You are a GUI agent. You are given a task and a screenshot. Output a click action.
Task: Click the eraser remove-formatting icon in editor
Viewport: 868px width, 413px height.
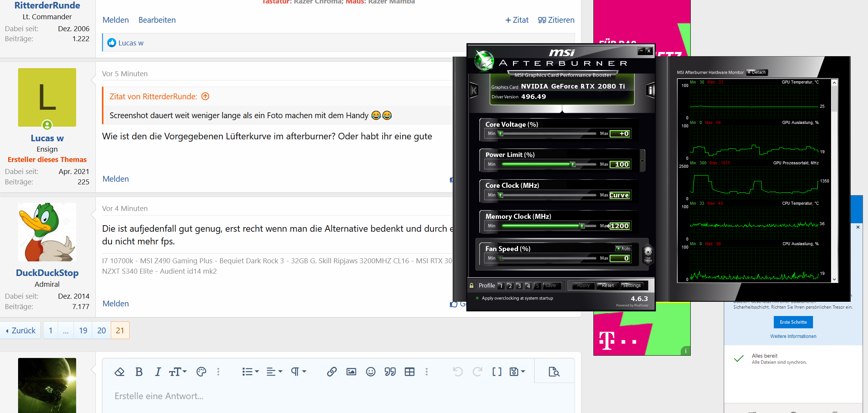click(x=119, y=371)
